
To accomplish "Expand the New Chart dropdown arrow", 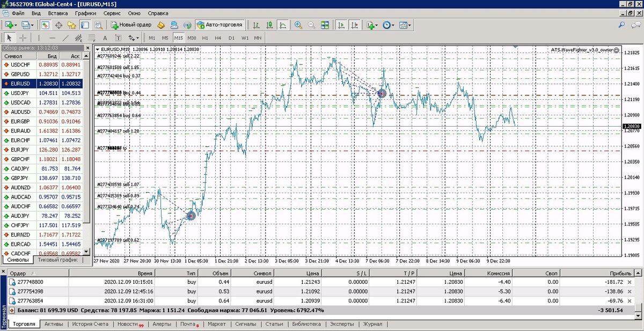I will click(16, 25).
